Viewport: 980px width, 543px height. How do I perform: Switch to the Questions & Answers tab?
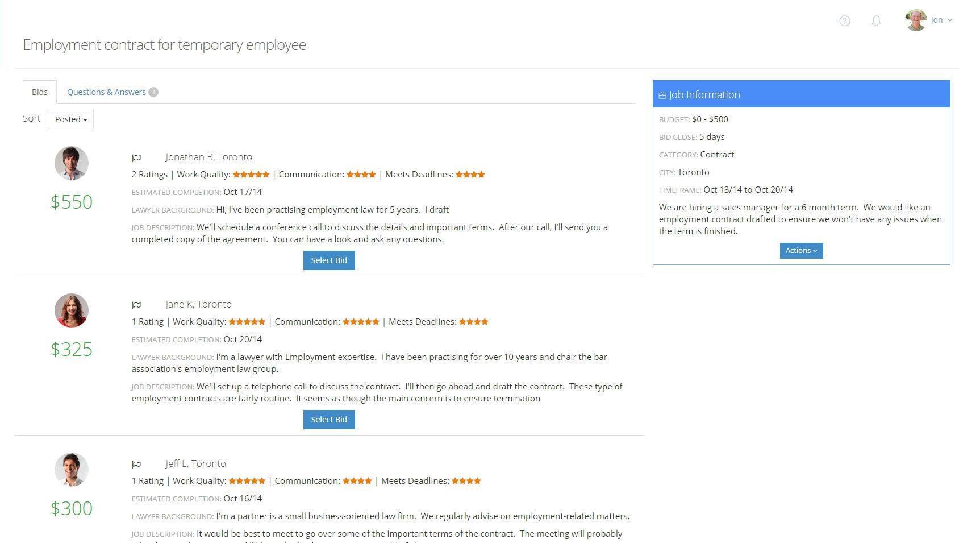click(106, 92)
